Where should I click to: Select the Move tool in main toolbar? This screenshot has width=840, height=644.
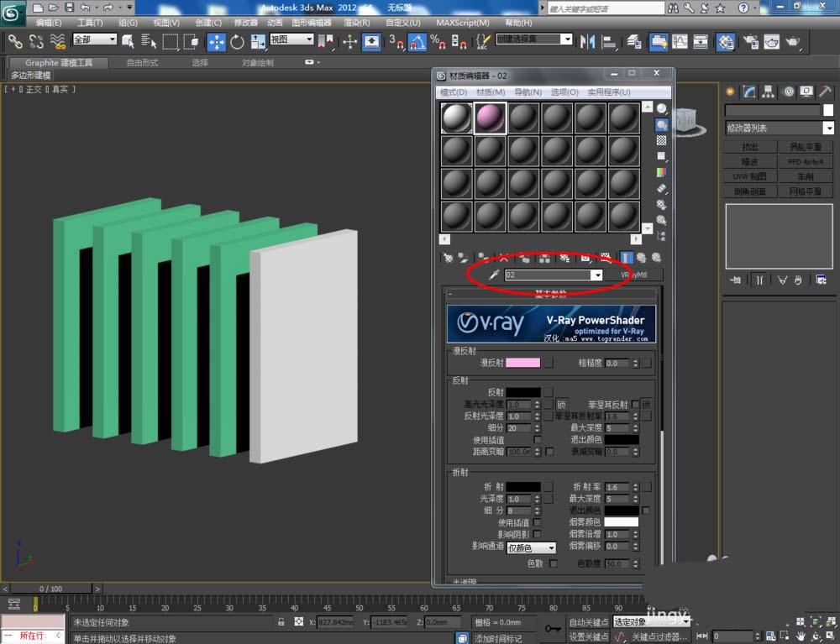point(216,41)
